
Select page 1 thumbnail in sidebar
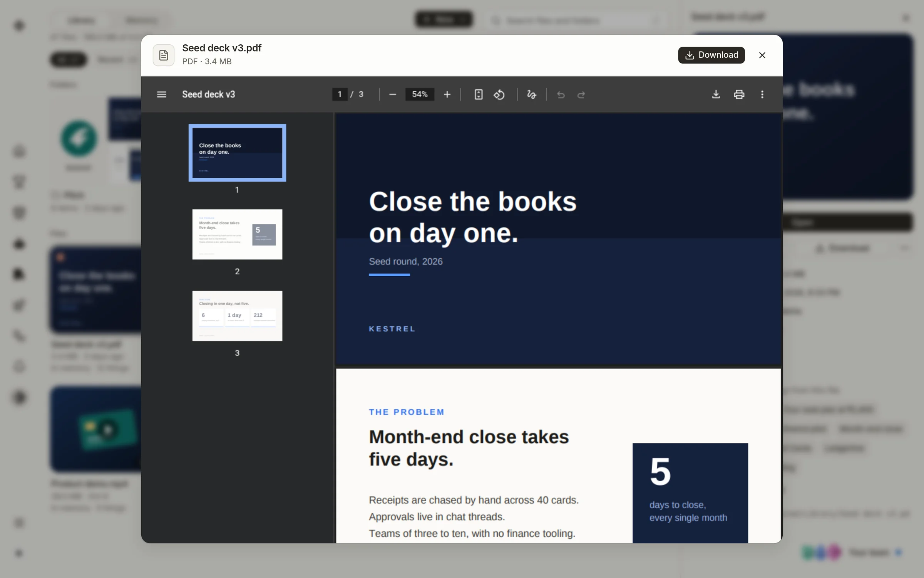coord(237,153)
